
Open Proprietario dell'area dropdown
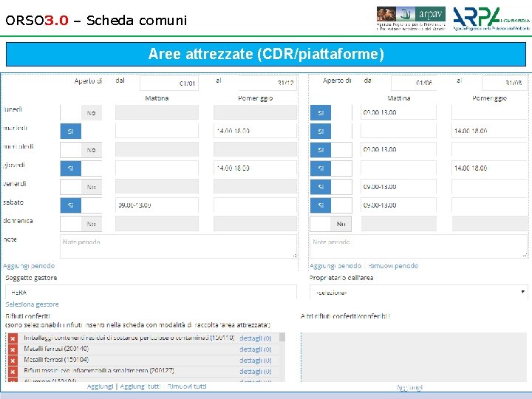[x=419, y=292]
